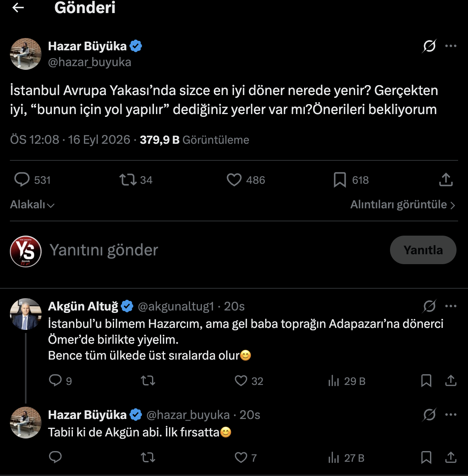Click the Yanıtla reply button

(x=423, y=250)
